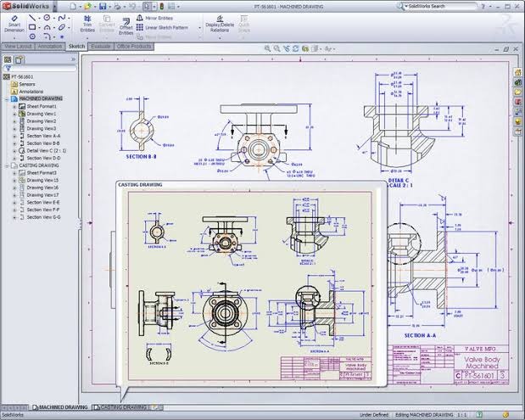Expand the Sheet Format1 node
Screen dimensions: 525x420
pos(14,107)
